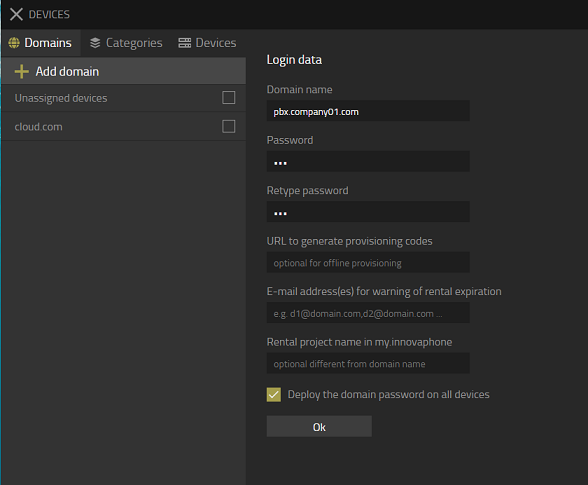Close the Devices app with X icon
This screenshot has height=485, width=588.
(16, 14)
